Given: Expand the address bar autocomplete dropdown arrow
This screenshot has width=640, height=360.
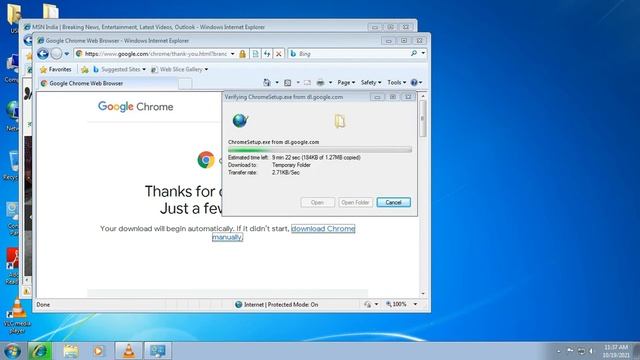Looking at the screenshot, I should (x=232, y=54).
